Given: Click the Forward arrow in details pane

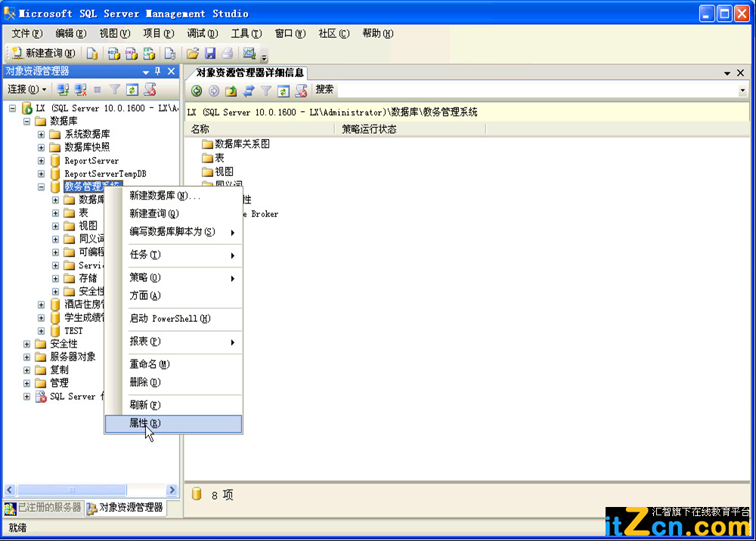Looking at the screenshot, I should point(214,91).
